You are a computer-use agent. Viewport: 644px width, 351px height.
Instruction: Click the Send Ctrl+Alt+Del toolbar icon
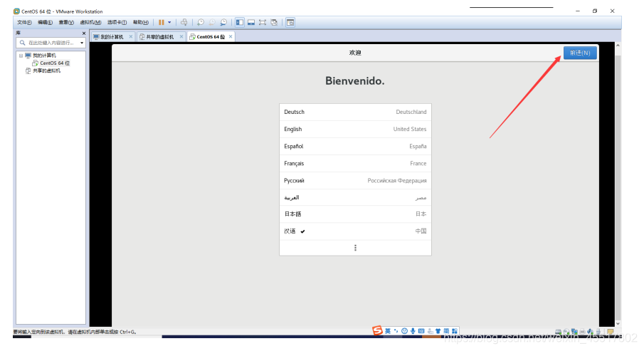[x=184, y=23]
